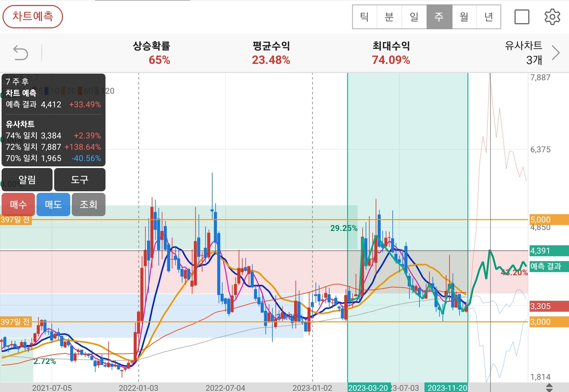Click the vertical scale adjust arrows

point(549,387)
